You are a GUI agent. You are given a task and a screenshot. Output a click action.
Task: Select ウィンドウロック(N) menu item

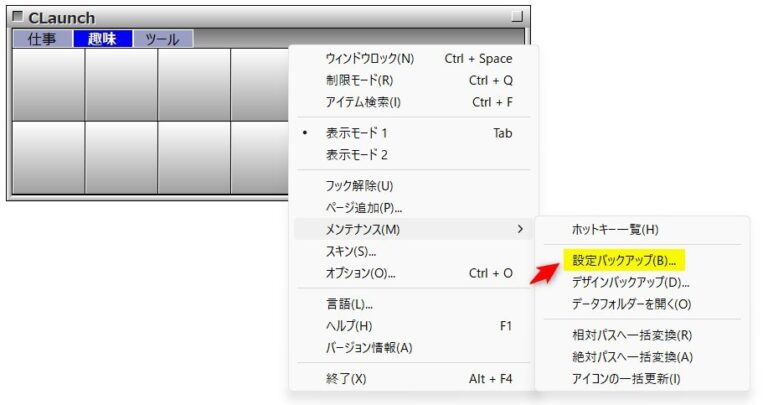point(413,58)
